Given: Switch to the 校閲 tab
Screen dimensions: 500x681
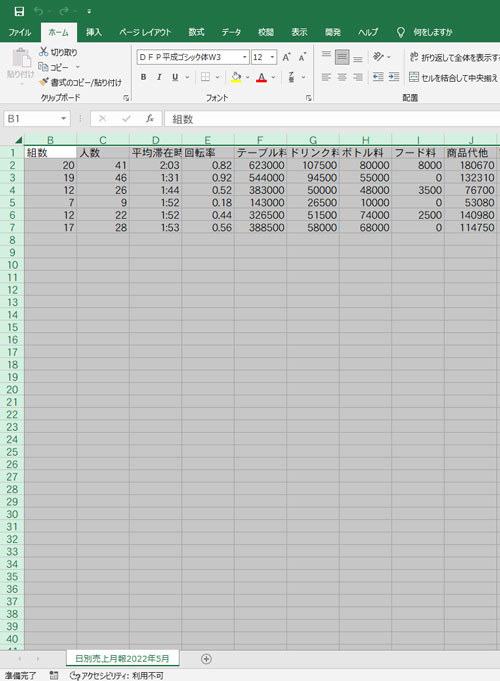Looking at the screenshot, I should click(266, 32).
